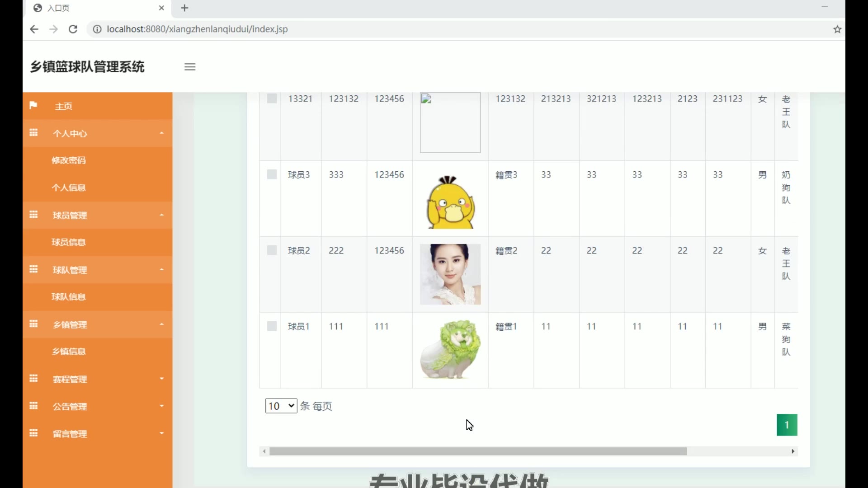Open the 10 per-page dropdown
This screenshot has width=868, height=488.
point(281,406)
